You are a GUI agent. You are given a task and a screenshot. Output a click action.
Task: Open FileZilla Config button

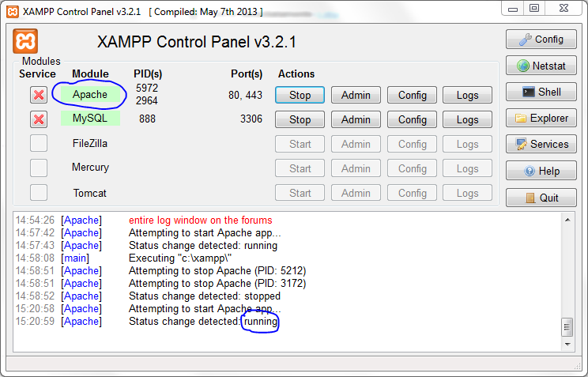point(412,144)
